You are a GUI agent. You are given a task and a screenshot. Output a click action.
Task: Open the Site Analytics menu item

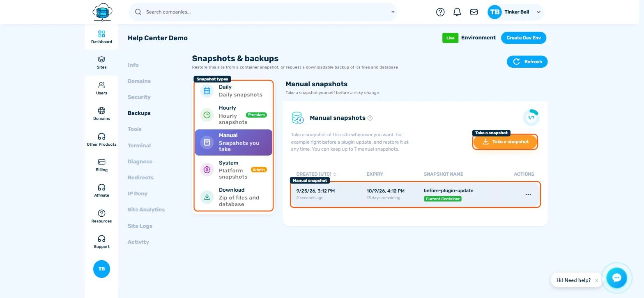coord(146,209)
